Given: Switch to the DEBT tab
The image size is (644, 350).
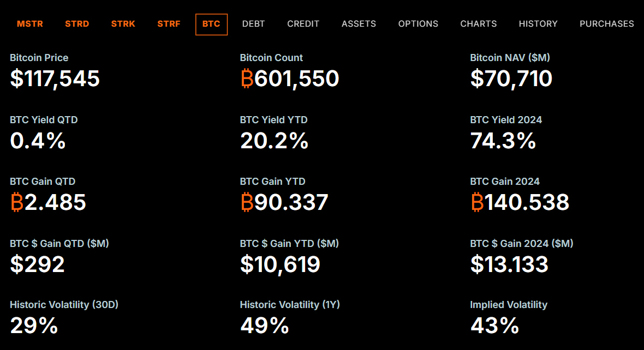Looking at the screenshot, I should pyautogui.click(x=253, y=23).
